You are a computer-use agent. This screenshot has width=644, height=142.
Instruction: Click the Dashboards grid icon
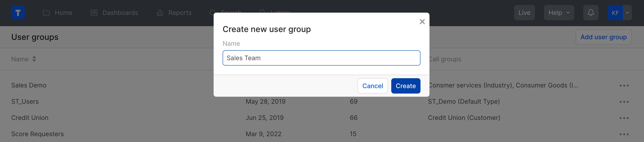tap(94, 13)
